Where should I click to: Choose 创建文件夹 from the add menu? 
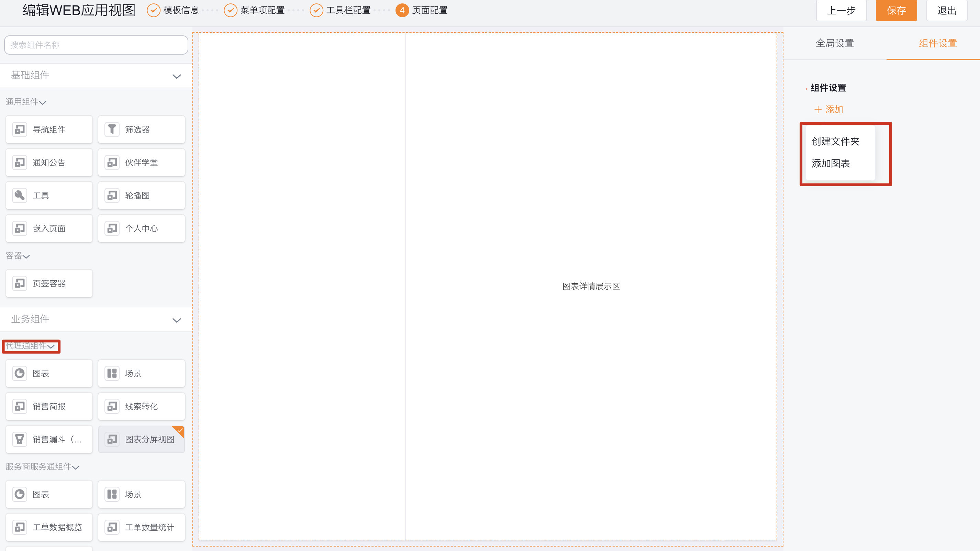pyautogui.click(x=835, y=142)
